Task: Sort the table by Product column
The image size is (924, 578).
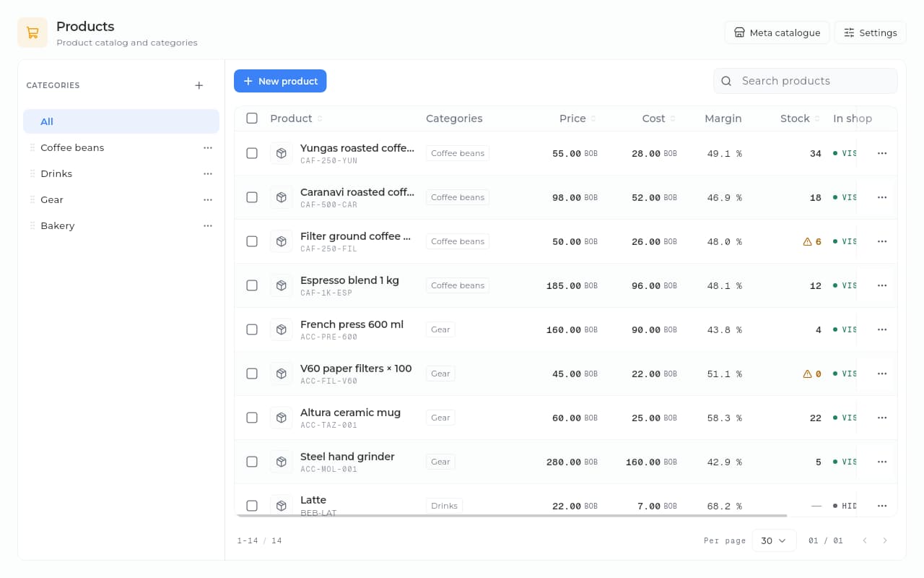Action: tap(296, 118)
